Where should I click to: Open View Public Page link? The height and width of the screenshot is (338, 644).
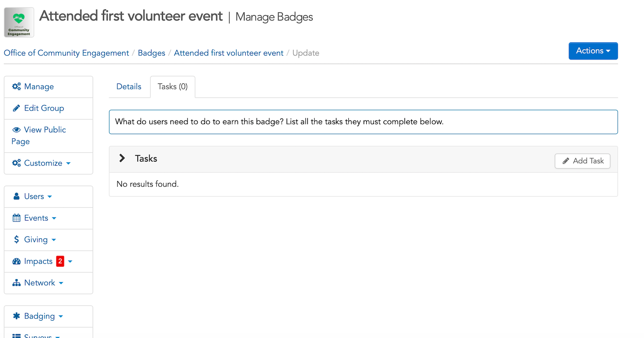click(x=48, y=136)
